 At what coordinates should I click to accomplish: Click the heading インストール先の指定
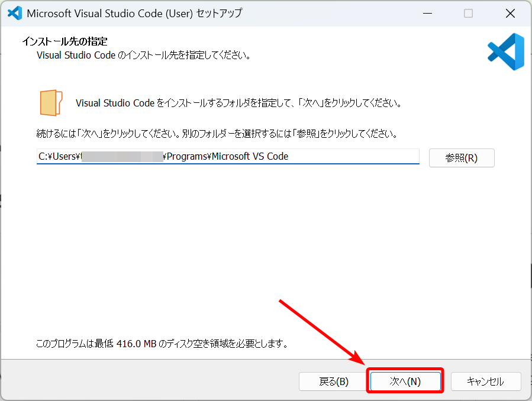(x=65, y=42)
